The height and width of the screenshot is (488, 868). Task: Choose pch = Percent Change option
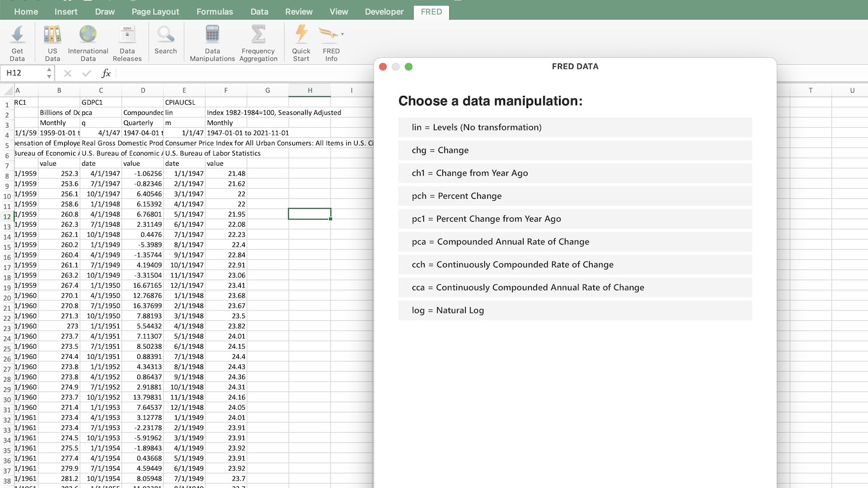575,196
